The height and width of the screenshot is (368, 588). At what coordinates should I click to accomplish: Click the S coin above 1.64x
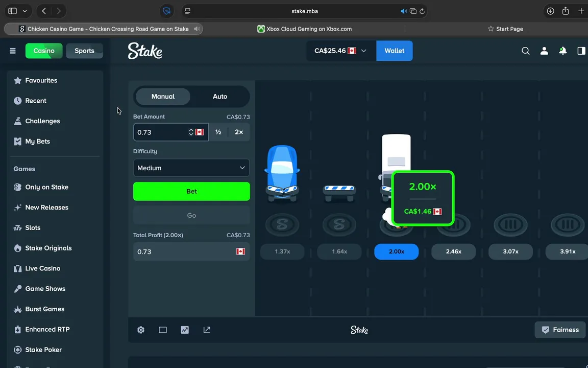[339, 224]
